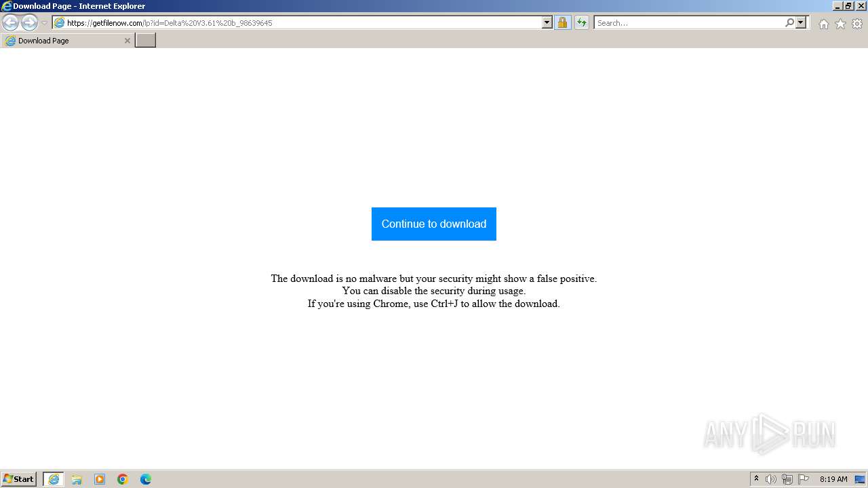Launch Google Chrome from the taskbar
Image resolution: width=868 pixels, height=488 pixels.
[x=123, y=479]
